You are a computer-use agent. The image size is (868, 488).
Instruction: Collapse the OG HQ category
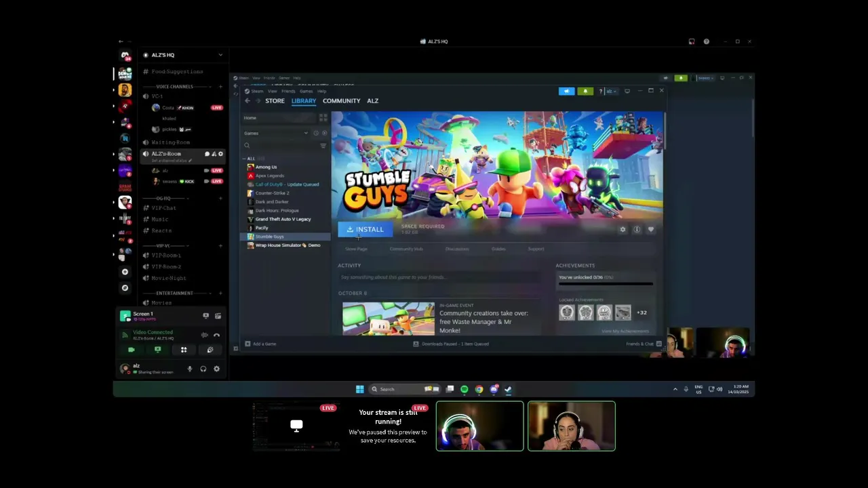[163, 199]
